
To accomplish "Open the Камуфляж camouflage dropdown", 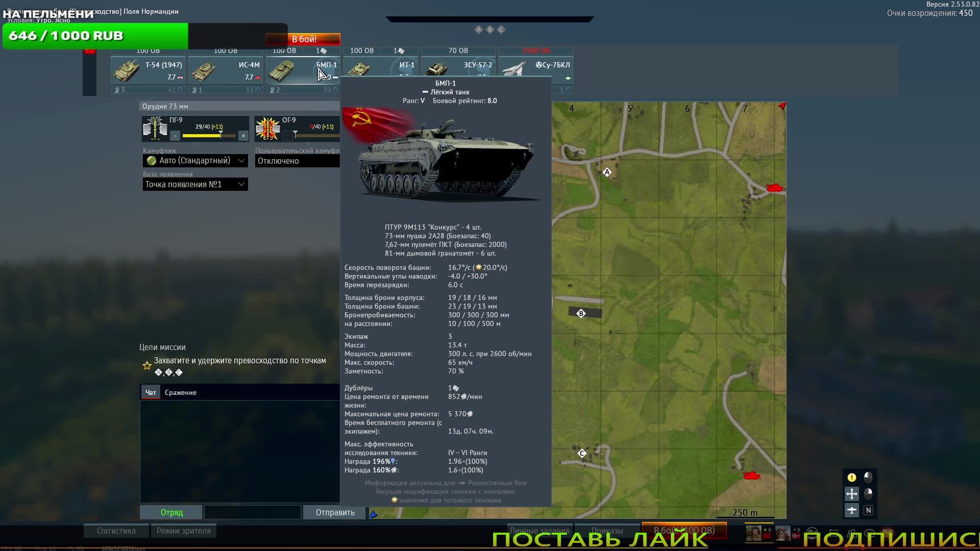I will pyautogui.click(x=195, y=161).
